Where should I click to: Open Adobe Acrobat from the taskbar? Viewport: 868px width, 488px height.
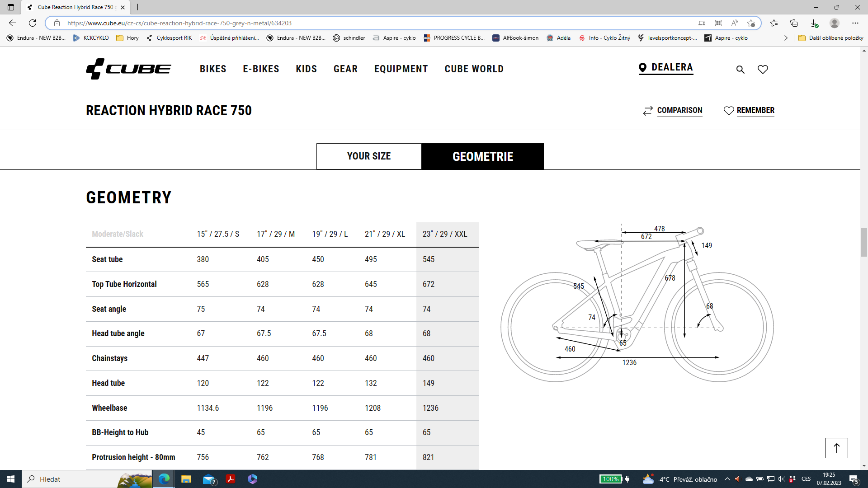(231, 479)
